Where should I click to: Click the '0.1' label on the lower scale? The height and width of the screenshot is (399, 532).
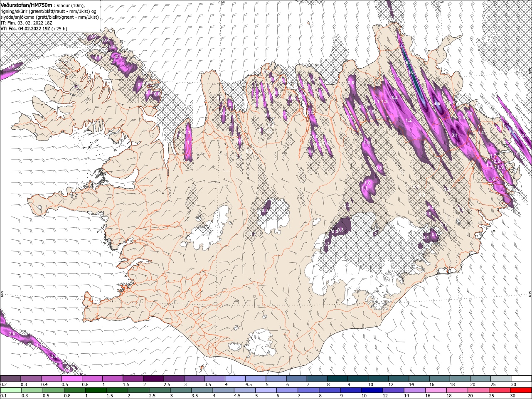pos(3,396)
